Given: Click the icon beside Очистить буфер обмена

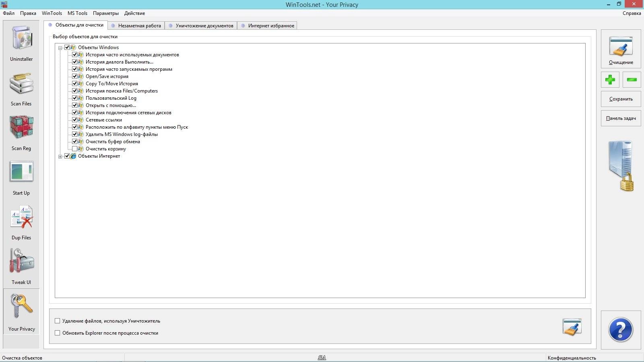Looking at the screenshot, I should [81, 142].
